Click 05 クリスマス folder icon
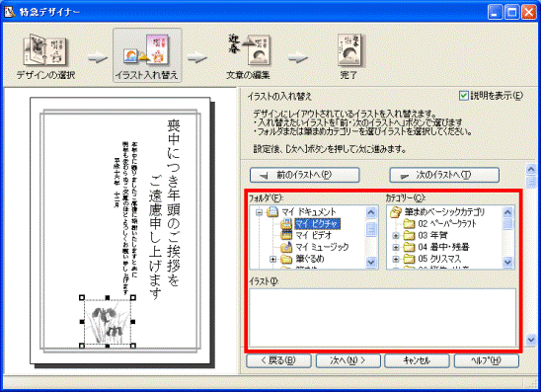The width and height of the screenshot is (541, 392). pyautogui.click(x=409, y=259)
